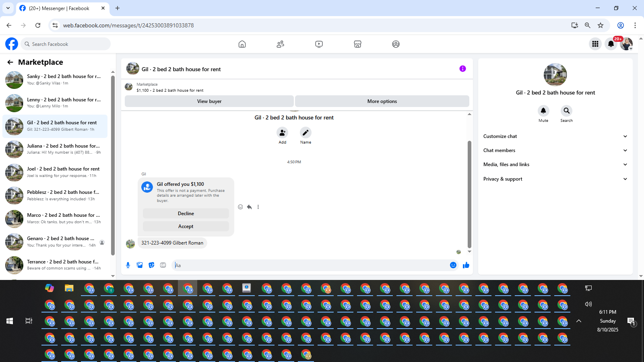Open the Chrome tab search dropdown
644x362 pixels.
tap(8, 8)
